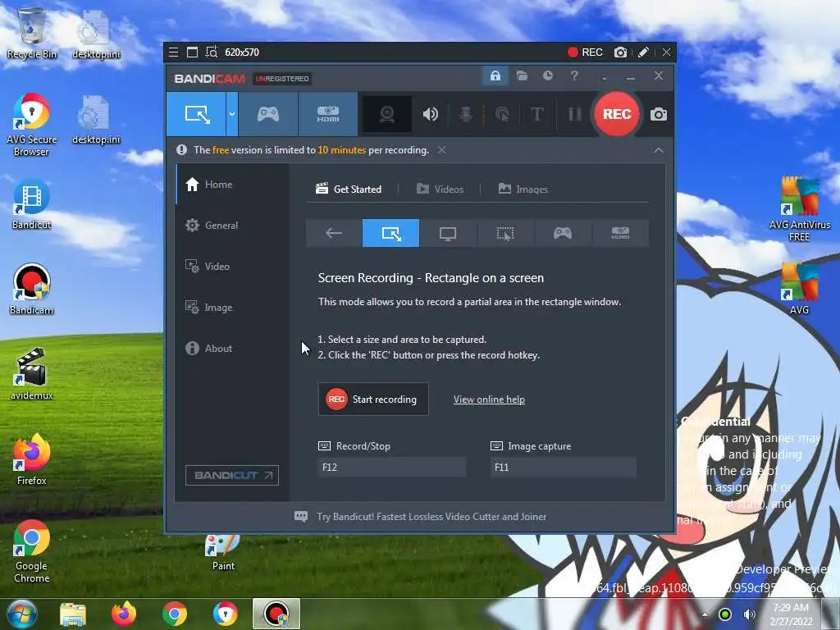Switch to the Videos tab
This screenshot has width=840, height=630.
coord(440,189)
